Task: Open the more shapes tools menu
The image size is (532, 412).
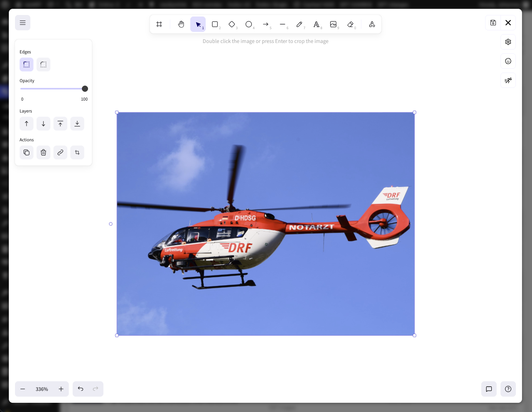Action: (372, 24)
